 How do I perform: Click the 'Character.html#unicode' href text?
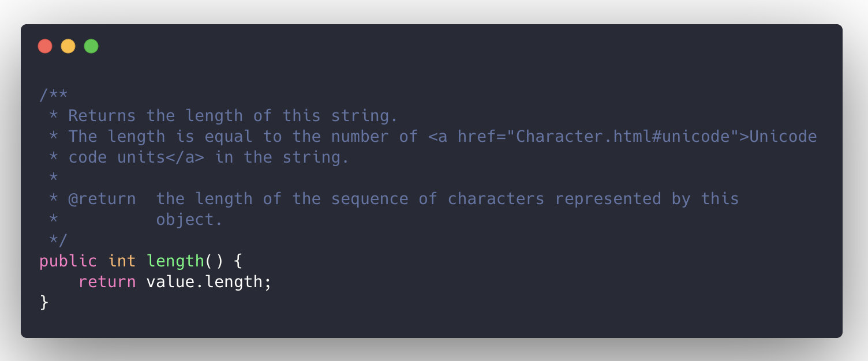[622, 137]
